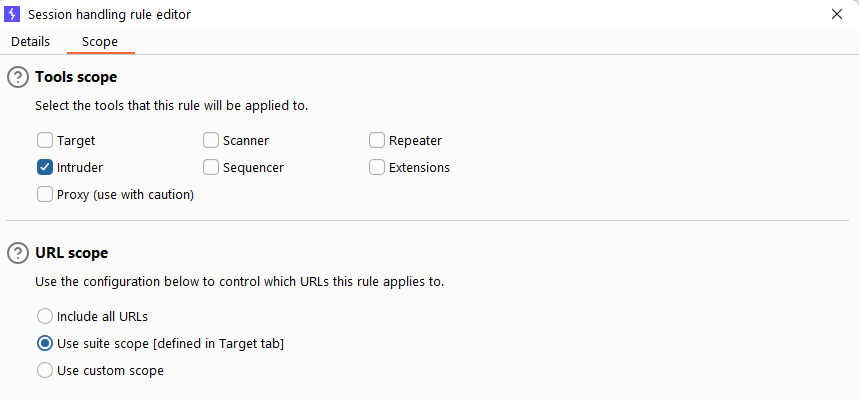Image resolution: width=859 pixels, height=401 pixels.
Task: Enable Proxy (use with caution) checkbox
Action: pos(45,194)
